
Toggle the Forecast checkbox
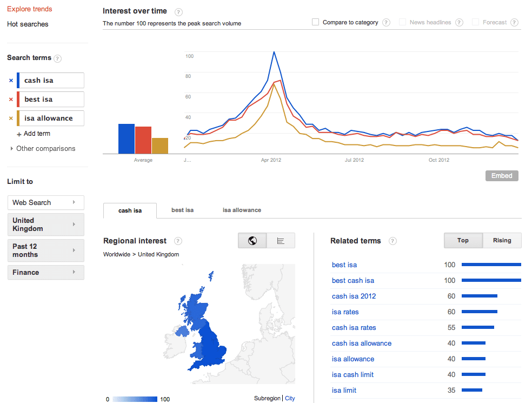(476, 22)
